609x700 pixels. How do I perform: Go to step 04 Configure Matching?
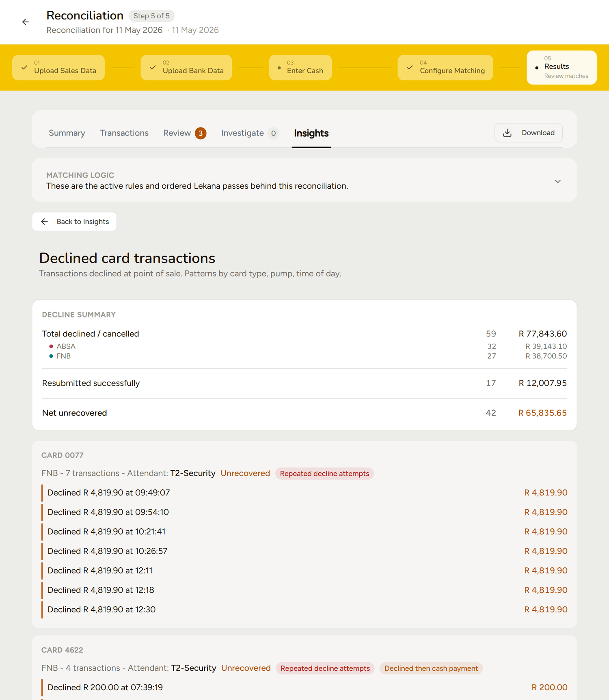point(445,67)
